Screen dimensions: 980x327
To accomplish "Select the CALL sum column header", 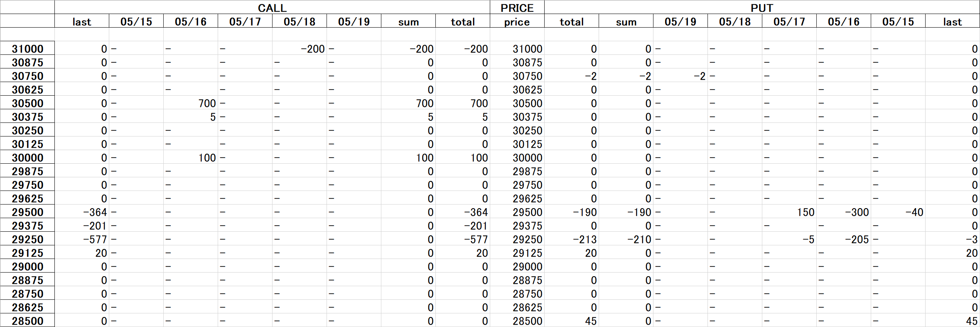I will click(x=408, y=21).
